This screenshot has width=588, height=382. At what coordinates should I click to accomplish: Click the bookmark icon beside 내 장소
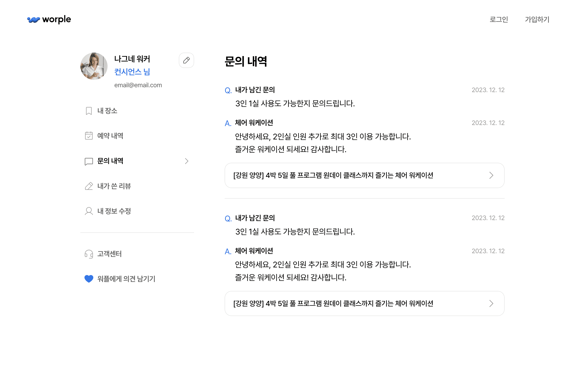pos(89,111)
